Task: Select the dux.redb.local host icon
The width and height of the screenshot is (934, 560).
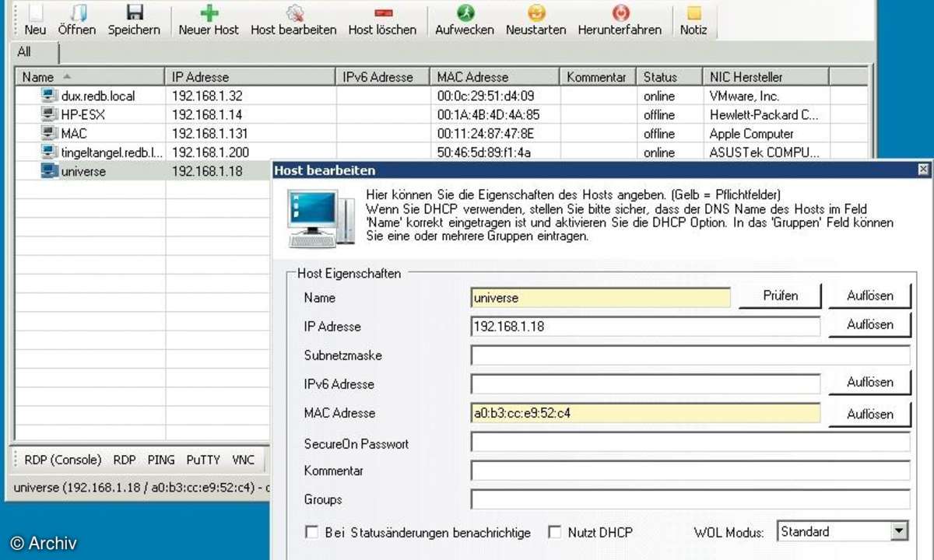Action: (49, 96)
